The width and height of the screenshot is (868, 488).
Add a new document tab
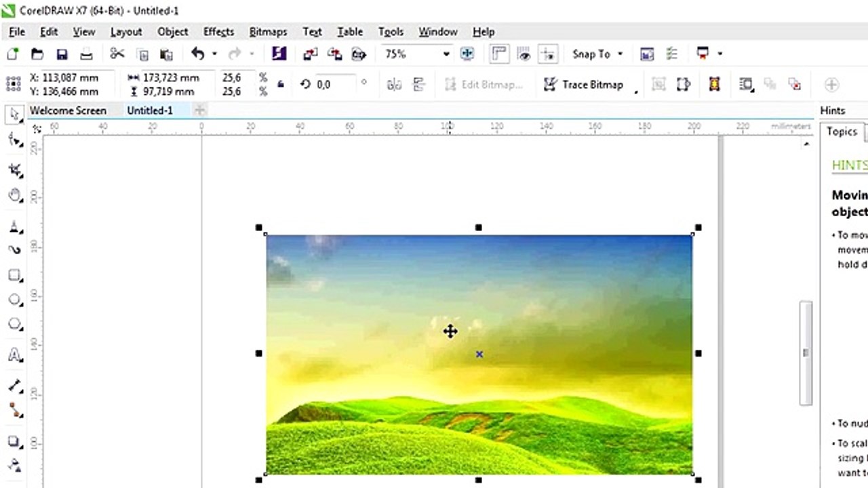(200, 110)
